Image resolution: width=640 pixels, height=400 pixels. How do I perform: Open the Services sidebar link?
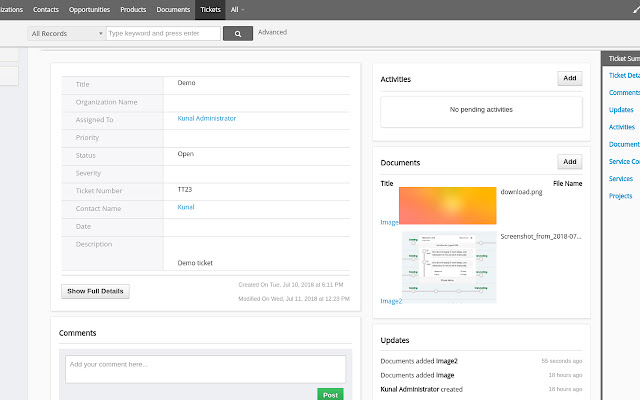tap(620, 179)
